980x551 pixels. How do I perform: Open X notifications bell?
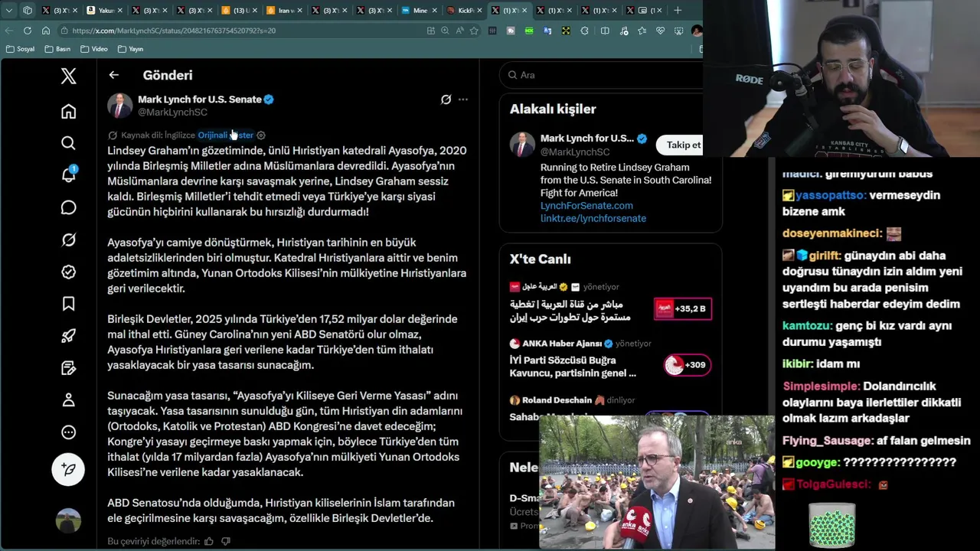pos(68,175)
